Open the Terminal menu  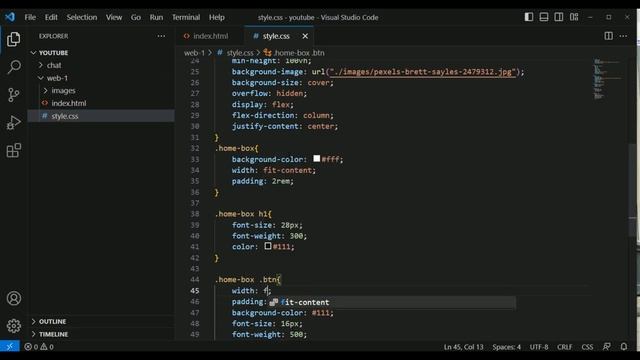click(x=186, y=17)
